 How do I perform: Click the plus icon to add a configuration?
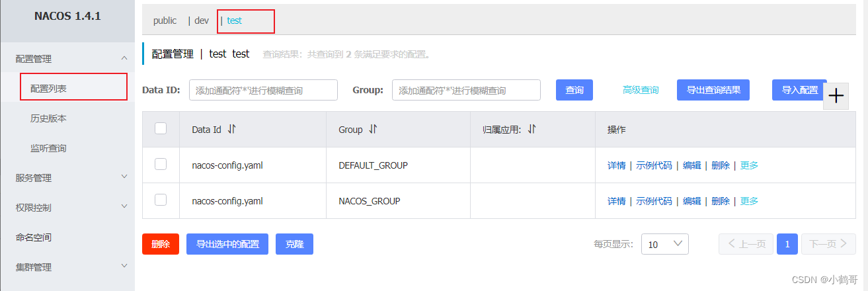(x=836, y=96)
